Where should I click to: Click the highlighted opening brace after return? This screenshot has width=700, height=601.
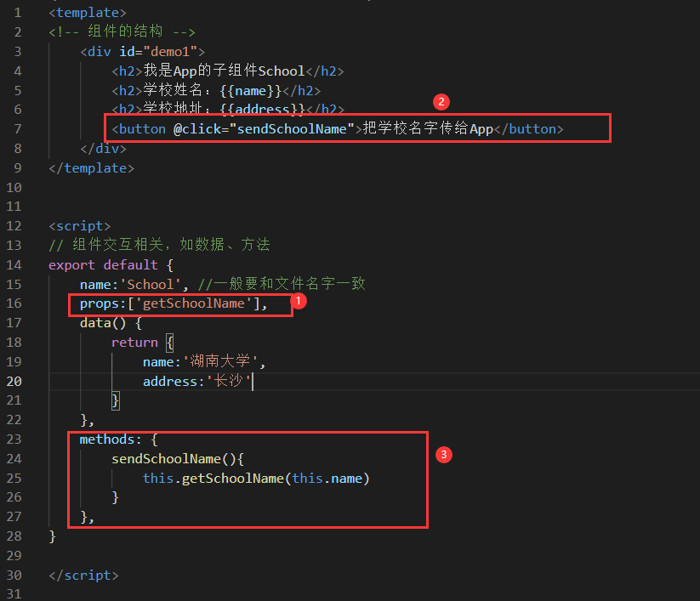tap(169, 343)
